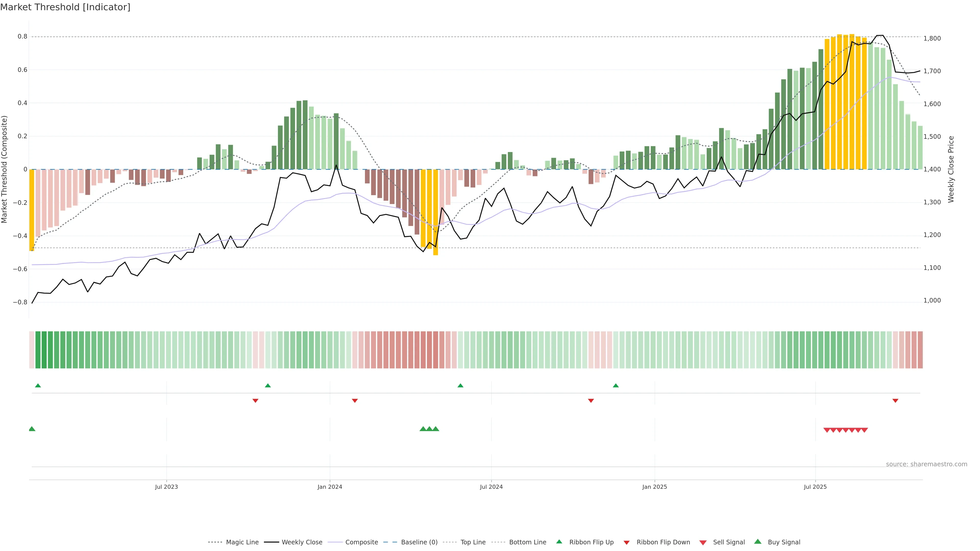Click the Jan 2025 x-axis label
This screenshot has width=980, height=551.
coord(654,487)
